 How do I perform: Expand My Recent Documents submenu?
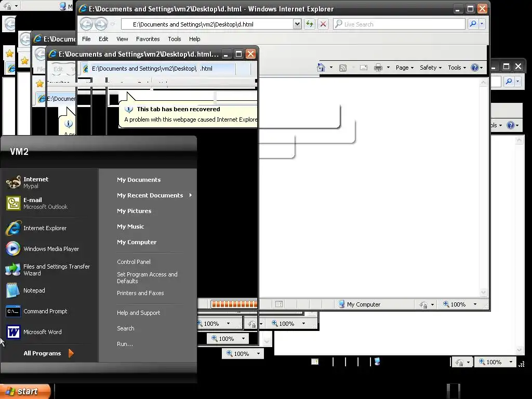(154, 195)
